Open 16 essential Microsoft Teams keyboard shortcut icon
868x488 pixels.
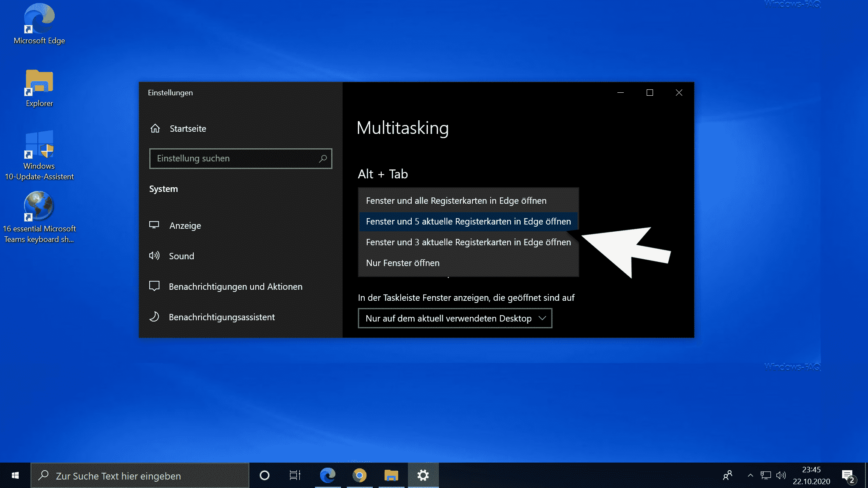point(39,217)
